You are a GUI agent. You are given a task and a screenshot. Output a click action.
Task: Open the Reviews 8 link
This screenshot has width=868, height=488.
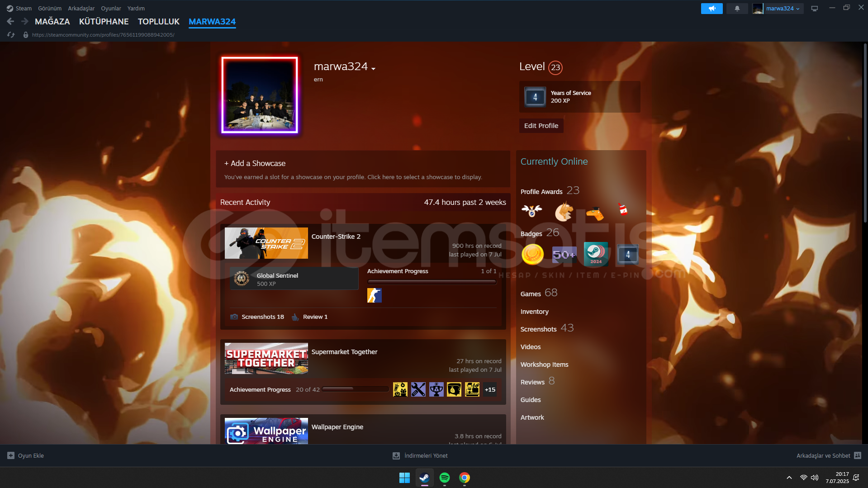(538, 381)
